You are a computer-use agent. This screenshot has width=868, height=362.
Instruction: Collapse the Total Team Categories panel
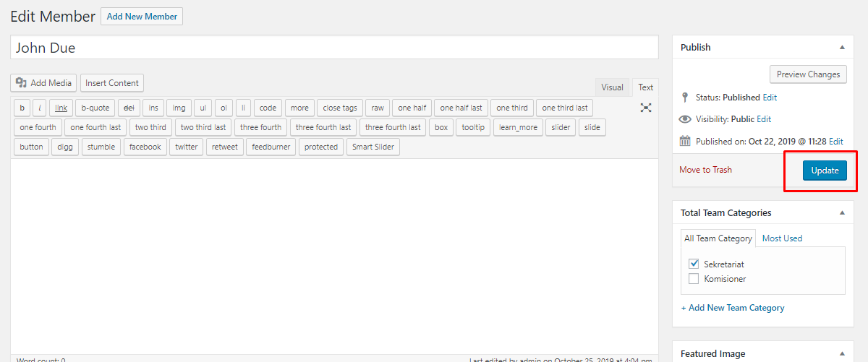[x=842, y=213]
